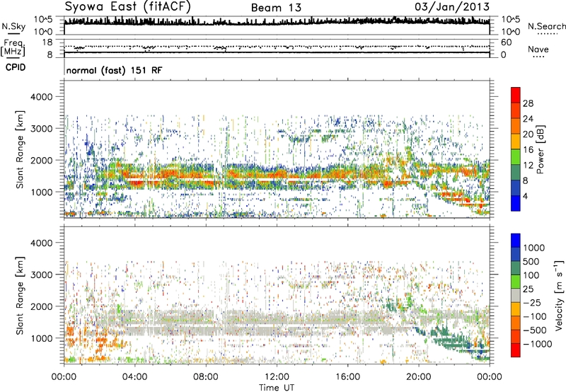Click '28' on the Power scale
This screenshot has width=566, height=392.
(x=528, y=103)
